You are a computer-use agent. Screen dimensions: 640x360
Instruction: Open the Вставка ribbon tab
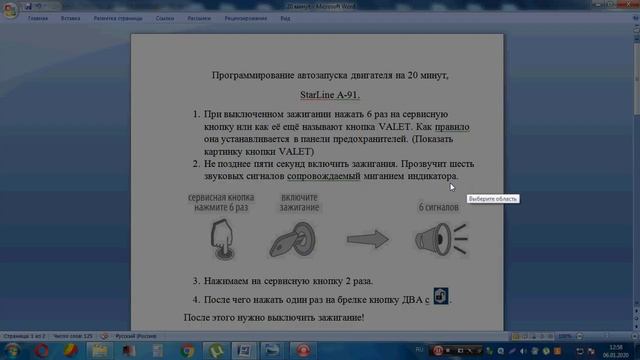click(70, 18)
